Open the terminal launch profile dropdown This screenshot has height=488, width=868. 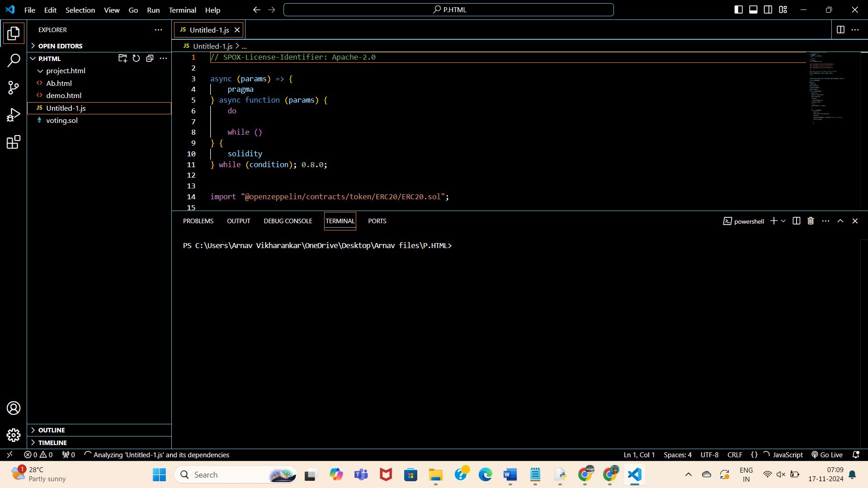tap(783, 221)
